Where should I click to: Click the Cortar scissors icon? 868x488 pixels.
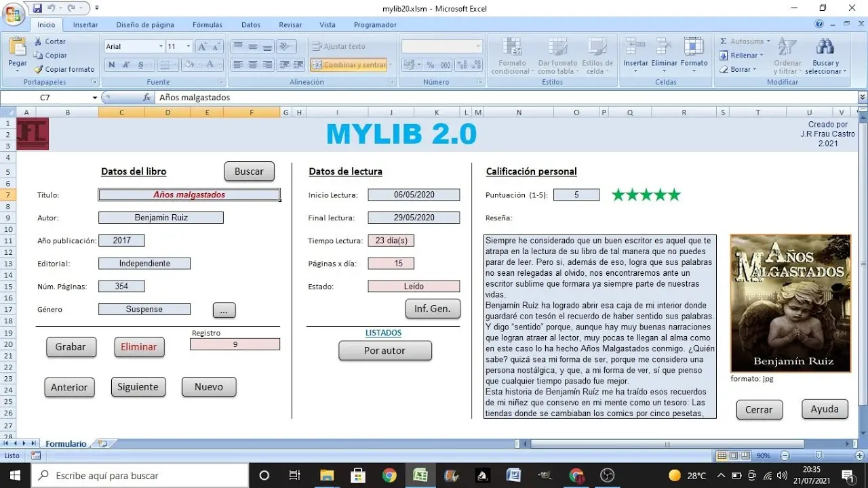click(38, 41)
